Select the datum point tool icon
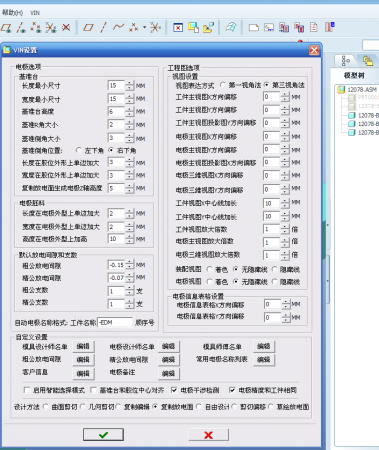379x450 pixels. 134,27
